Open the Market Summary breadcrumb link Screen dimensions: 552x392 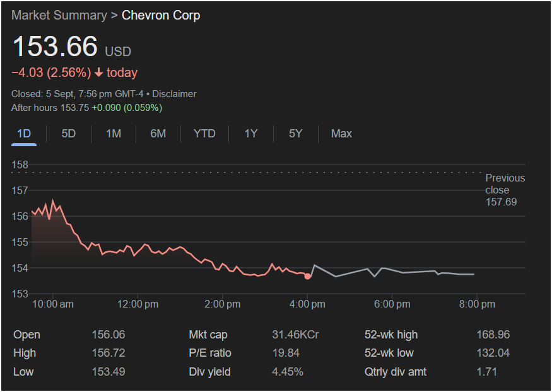(59, 16)
